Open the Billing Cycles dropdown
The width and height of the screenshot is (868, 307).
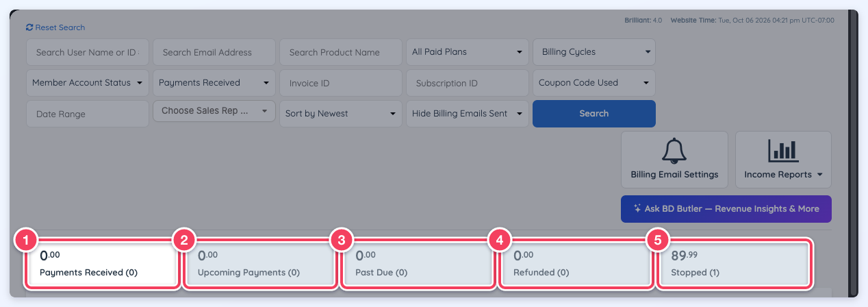pyautogui.click(x=594, y=51)
